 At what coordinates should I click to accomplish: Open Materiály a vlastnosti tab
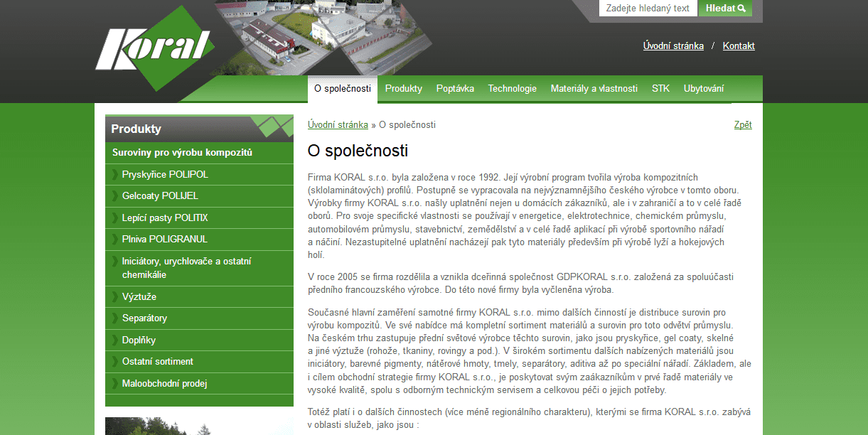pos(594,89)
